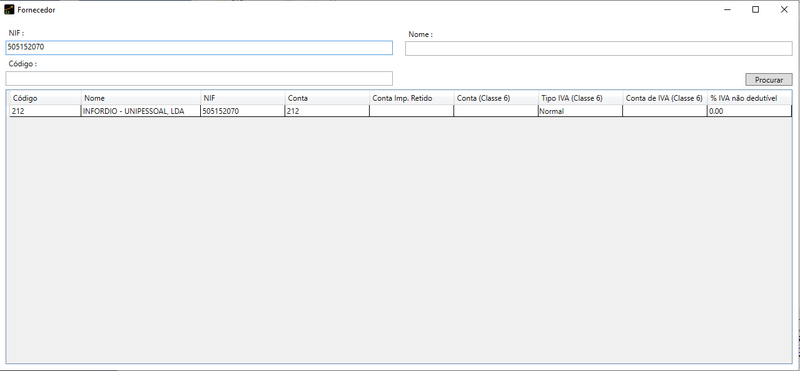Screen dimensions: 800x371
Task: Click the % IVA não dedutível header
Action: 749,98
